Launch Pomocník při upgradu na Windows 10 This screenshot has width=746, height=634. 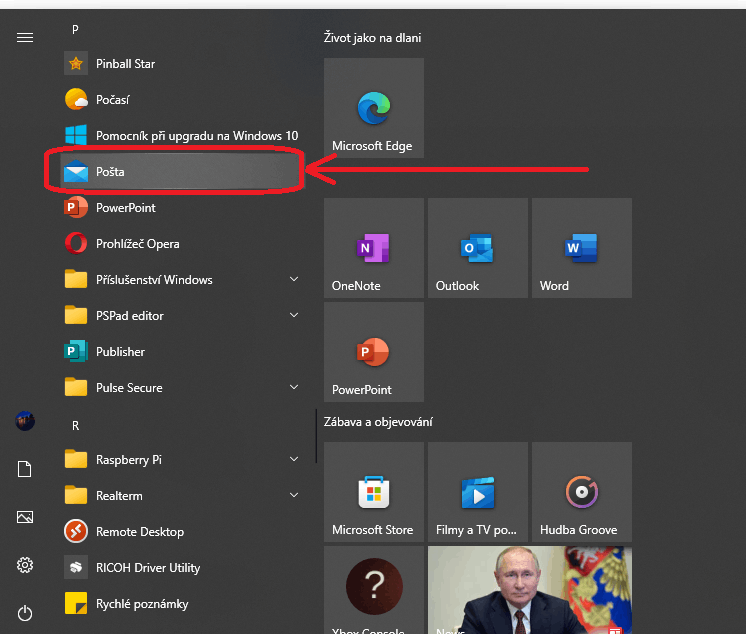(181, 136)
